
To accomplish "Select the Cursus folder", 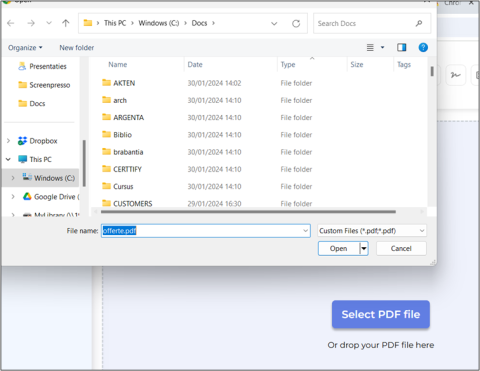I will coord(123,187).
